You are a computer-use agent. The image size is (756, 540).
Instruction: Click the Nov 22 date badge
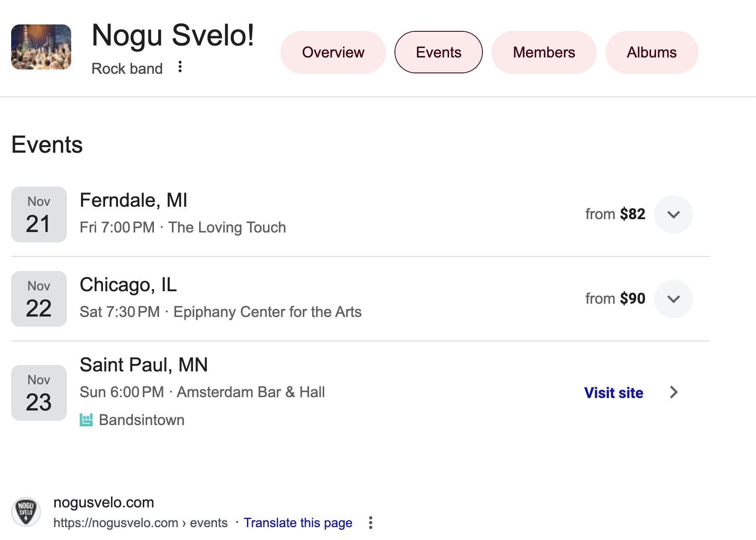[39, 299]
